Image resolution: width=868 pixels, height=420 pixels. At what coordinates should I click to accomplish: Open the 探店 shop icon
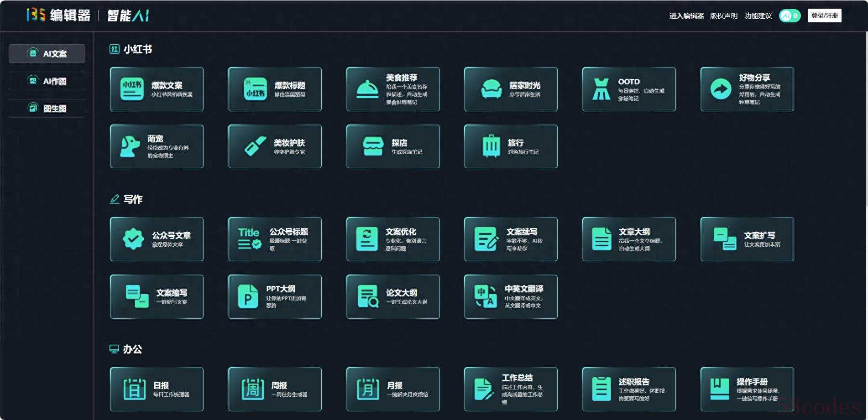point(373,146)
